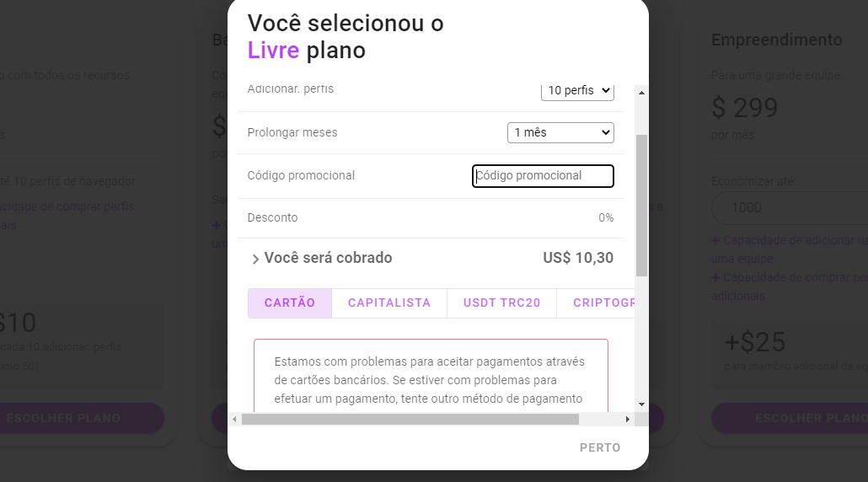Click the plus icon before 'Capacidade de adicionar'
The height and width of the screenshot is (482, 868).
pyautogui.click(x=715, y=241)
